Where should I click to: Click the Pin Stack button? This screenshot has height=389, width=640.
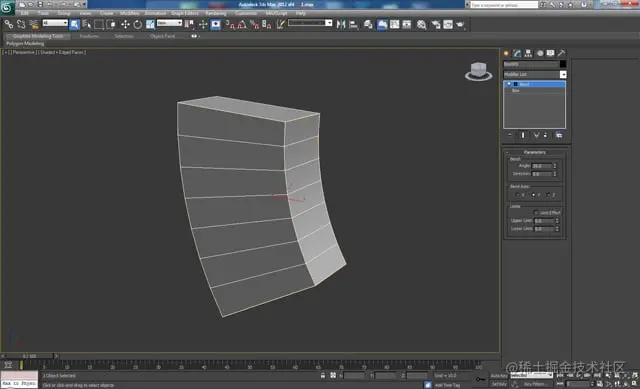(x=510, y=135)
